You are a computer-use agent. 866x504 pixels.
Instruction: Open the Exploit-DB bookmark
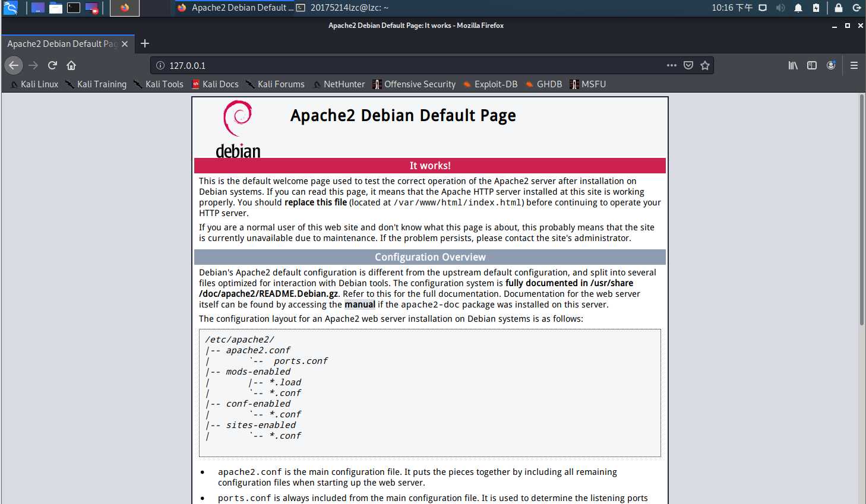coord(490,84)
